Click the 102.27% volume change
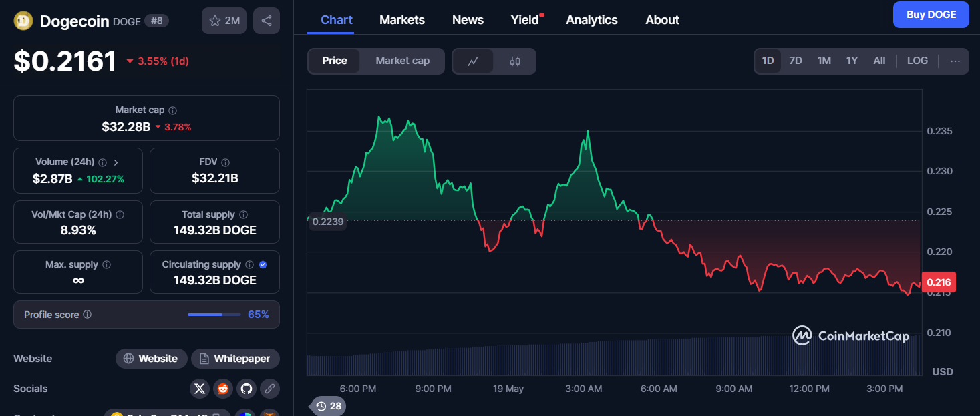 105,179
